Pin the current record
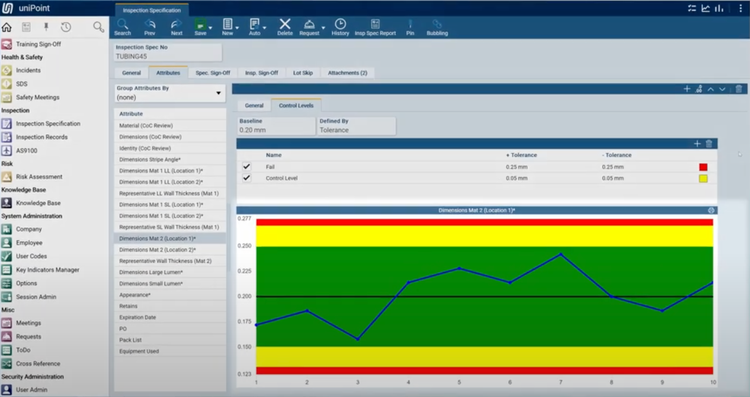The height and width of the screenshot is (397, 750). (410, 27)
